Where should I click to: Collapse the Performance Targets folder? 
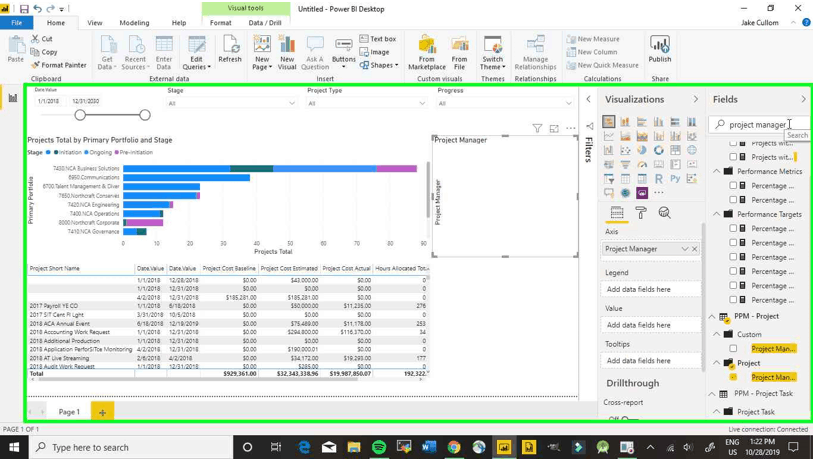tap(716, 214)
